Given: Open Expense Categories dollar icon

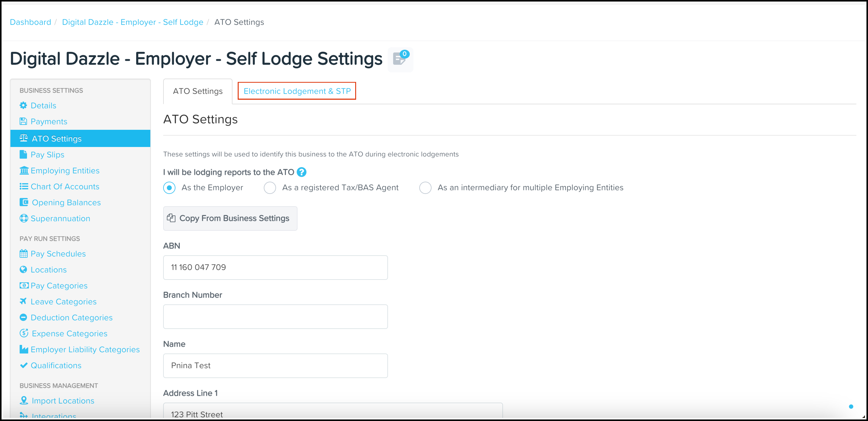Looking at the screenshot, I should click(23, 333).
